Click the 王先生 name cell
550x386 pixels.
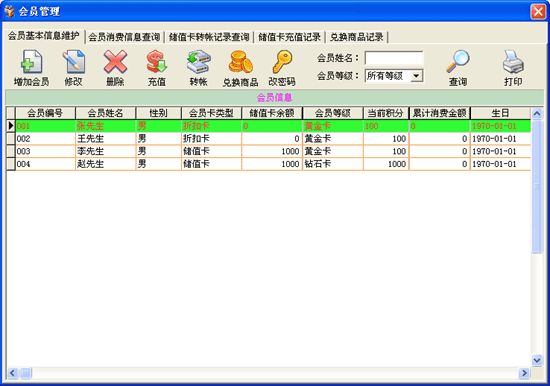[105, 139]
